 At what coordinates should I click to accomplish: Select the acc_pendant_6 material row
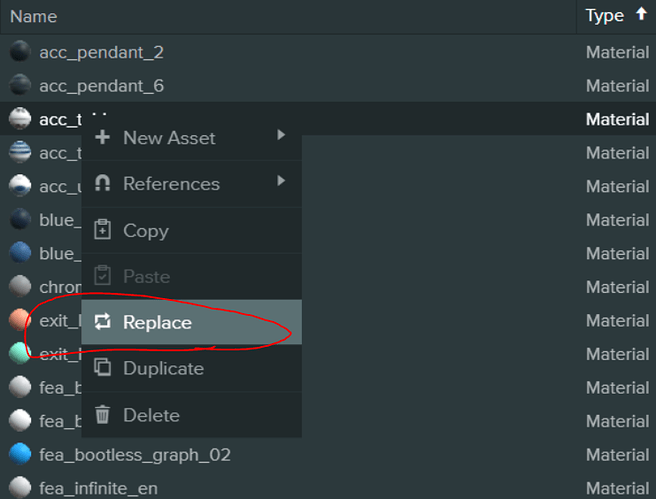pyautogui.click(x=101, y=86)
